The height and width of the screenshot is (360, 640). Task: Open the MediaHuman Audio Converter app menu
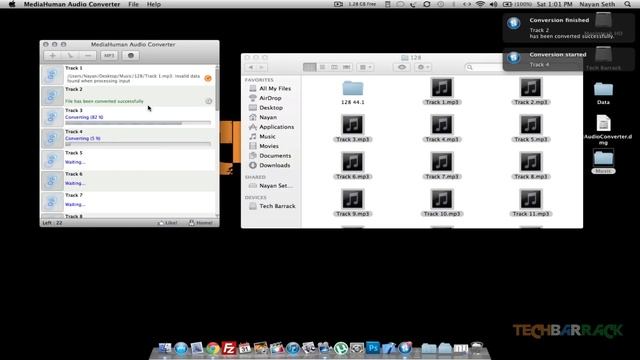(72, 4)
